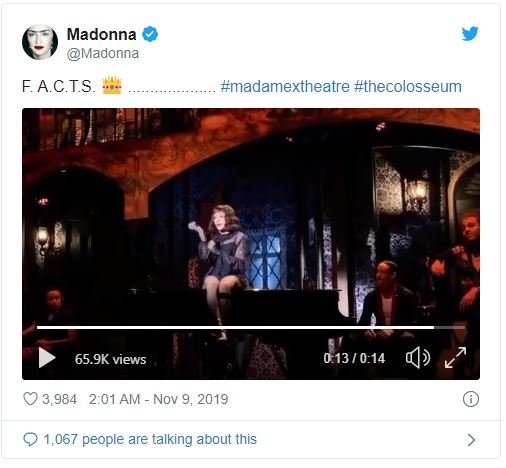Open the #madamextheatre hashtag
This screenshot has height=468, width=506.
click(x=285, y=87)
